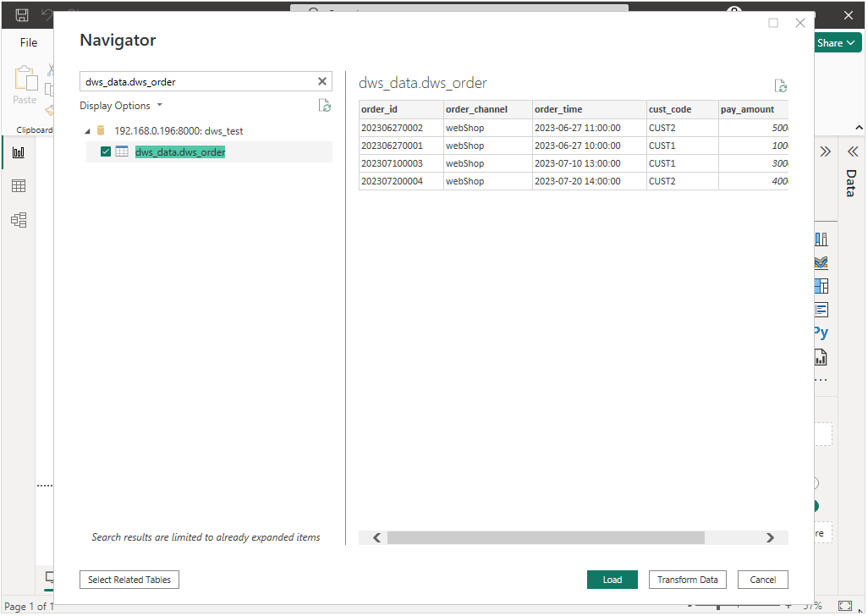
Task: Clear the Navigator search box text
Action: pyautogui.click(x=321, y=81)
